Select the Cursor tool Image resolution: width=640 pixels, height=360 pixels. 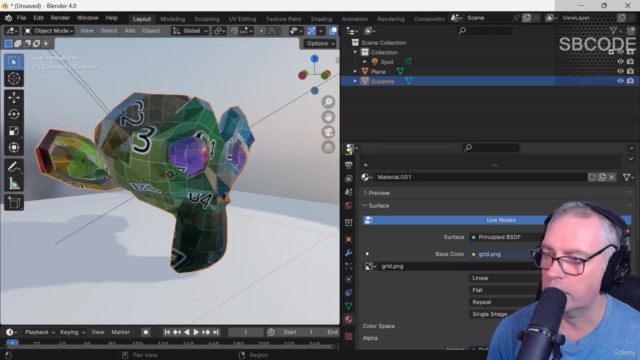tap(14, 78)
